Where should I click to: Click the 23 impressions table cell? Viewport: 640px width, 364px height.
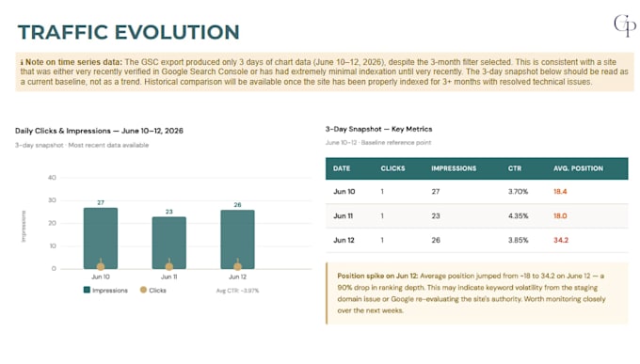click(436, 216)
